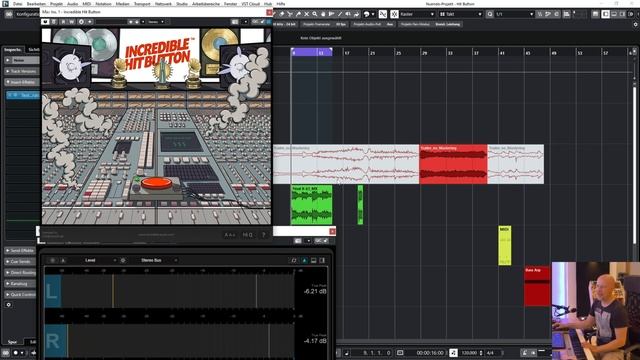Select the green audio clip
This screenshot has height=360, width=640.
311,204
